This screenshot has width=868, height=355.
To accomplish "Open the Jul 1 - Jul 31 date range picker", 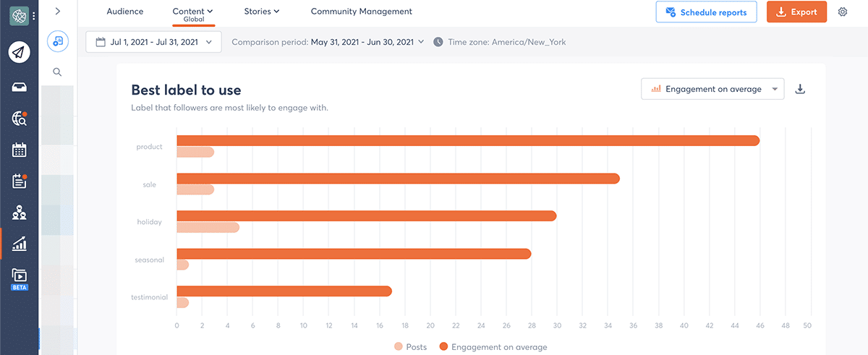I will [x=153, y=43].
